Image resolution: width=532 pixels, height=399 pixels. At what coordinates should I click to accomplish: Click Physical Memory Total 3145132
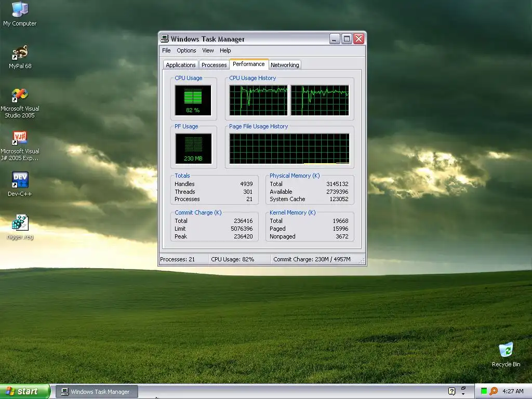pyautogui.click(x=337, y=184)
